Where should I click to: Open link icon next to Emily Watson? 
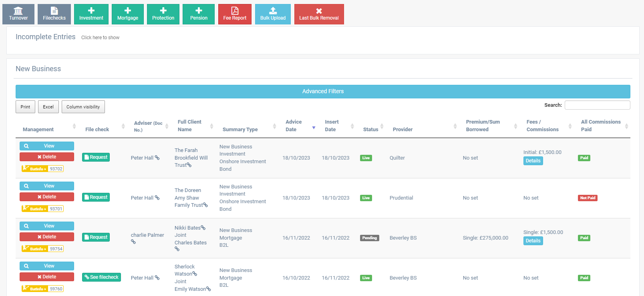coord(208,289)
